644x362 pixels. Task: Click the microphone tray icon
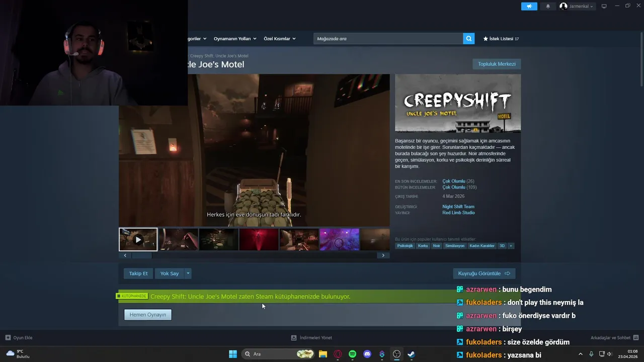(x=591, y=354)
